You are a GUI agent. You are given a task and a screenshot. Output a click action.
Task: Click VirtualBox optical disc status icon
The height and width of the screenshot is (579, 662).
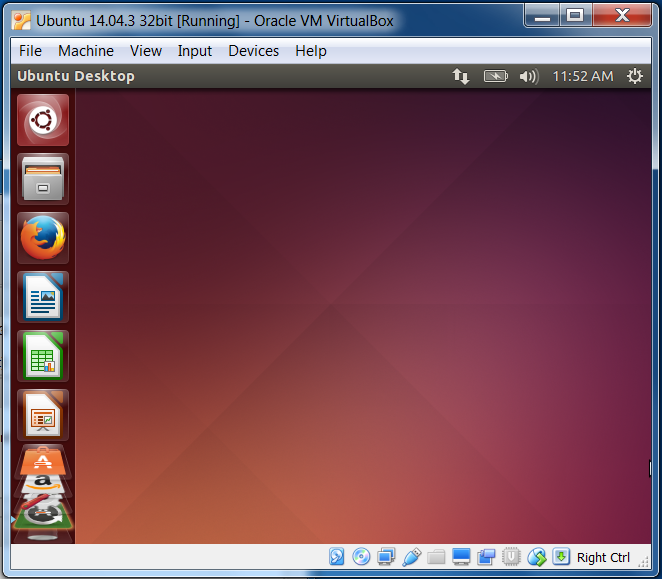pyautogui.click(x=361, y=557)
